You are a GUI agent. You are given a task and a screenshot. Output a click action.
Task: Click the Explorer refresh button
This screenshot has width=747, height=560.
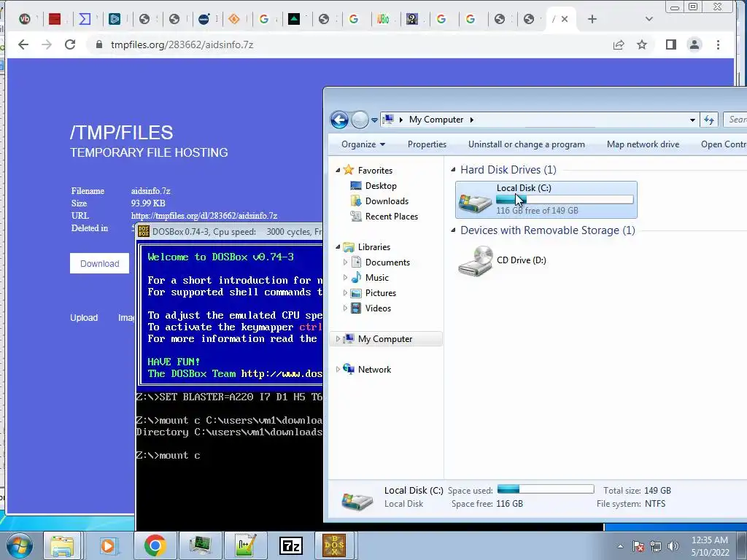709,120
